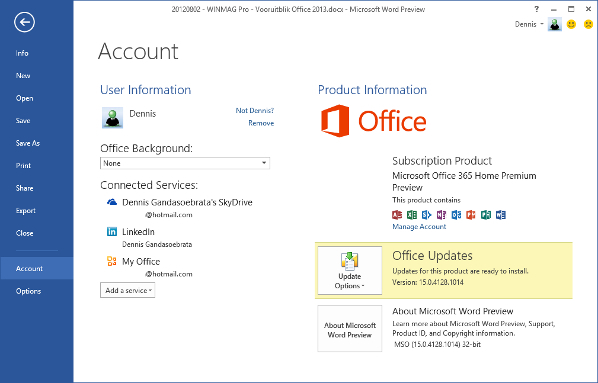
Task: Open the Print page
Action: point(23,166)
